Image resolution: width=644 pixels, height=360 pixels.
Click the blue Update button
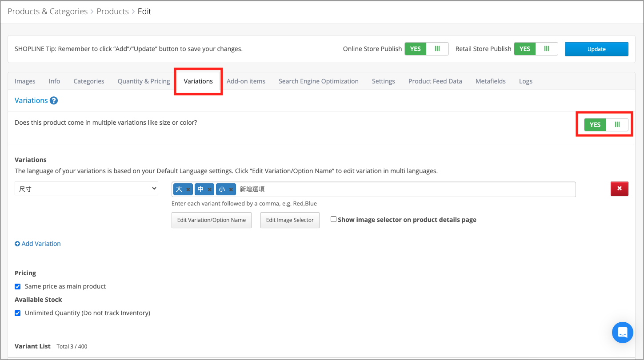596,49
